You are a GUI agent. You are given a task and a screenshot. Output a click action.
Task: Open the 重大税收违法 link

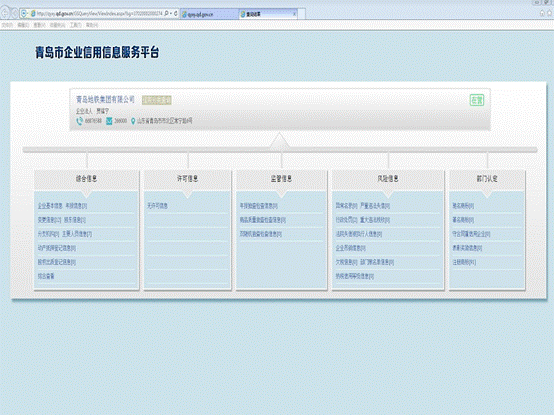(375, 220)
